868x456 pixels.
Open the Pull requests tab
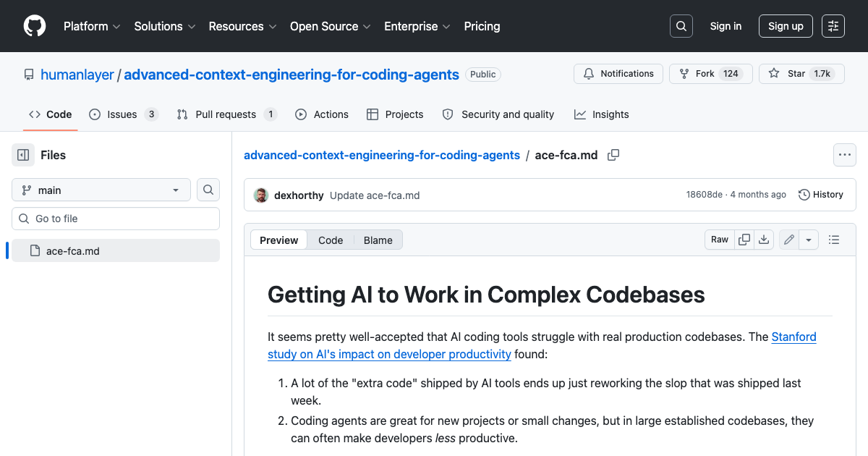[227, 114]
